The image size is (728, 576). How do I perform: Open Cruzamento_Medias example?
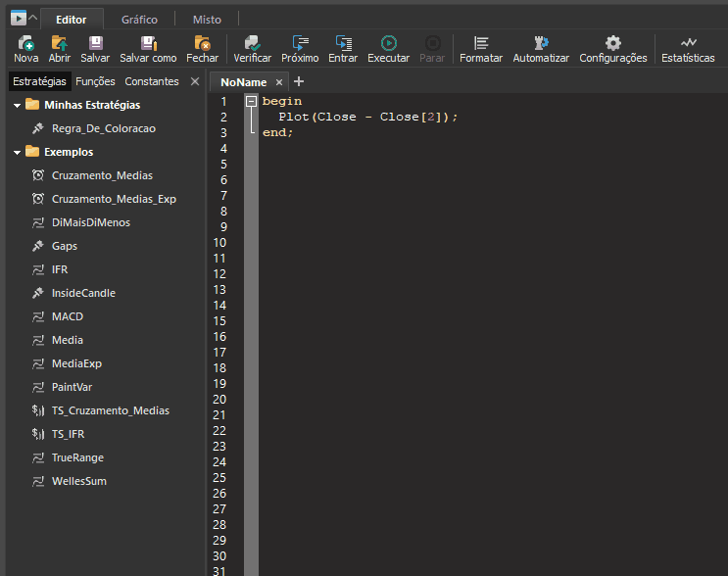point(102,175)
